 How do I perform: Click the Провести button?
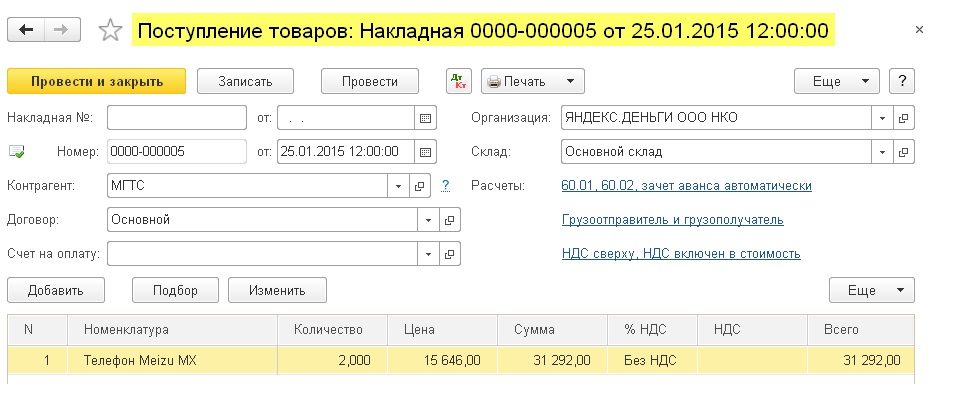pos(370,81)
